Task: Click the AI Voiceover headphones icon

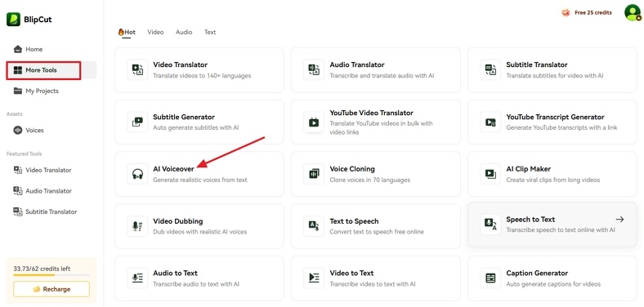Action: tap(137, 174)
